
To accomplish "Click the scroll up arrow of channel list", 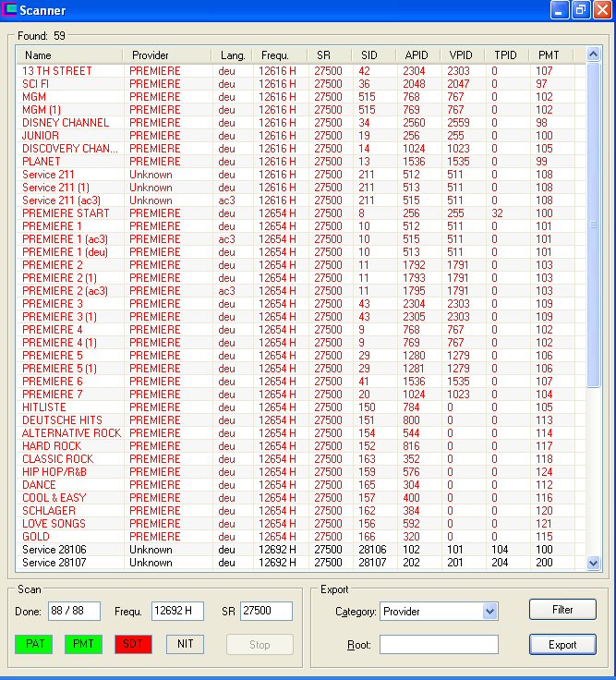I will 593,55.
